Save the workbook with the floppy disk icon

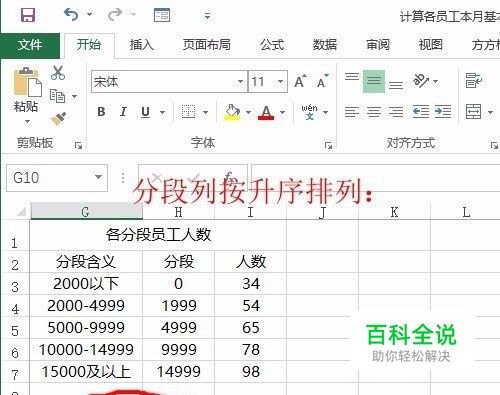pos(28,15)
